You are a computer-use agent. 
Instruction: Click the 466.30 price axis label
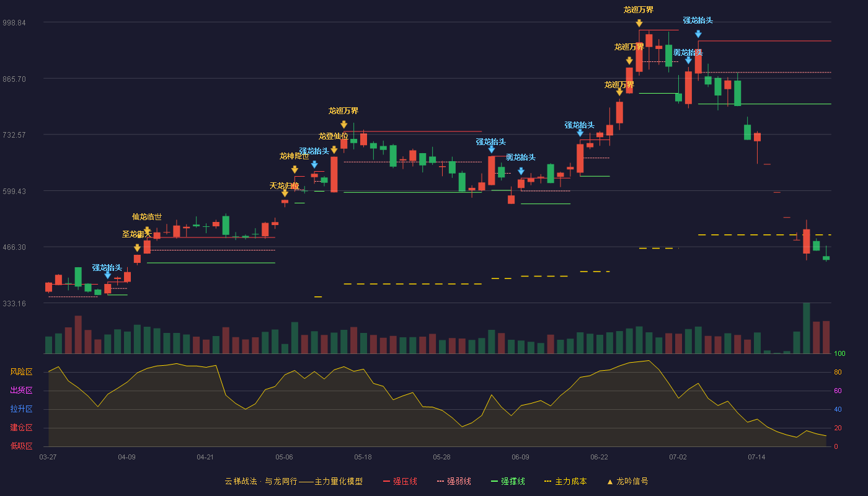(x=14, y=247)
